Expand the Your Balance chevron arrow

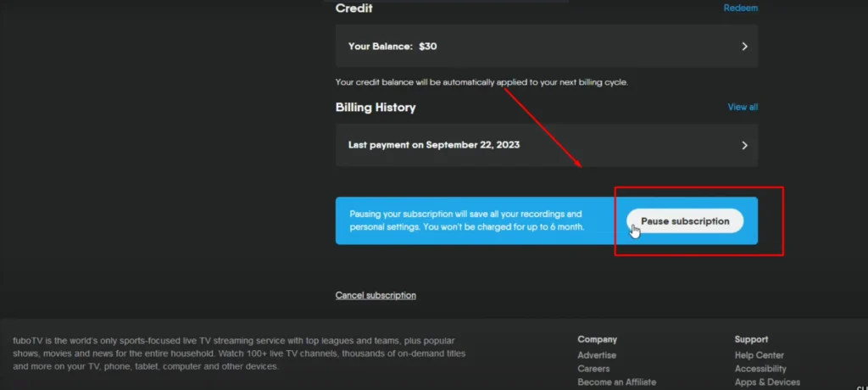coord(744,47)
